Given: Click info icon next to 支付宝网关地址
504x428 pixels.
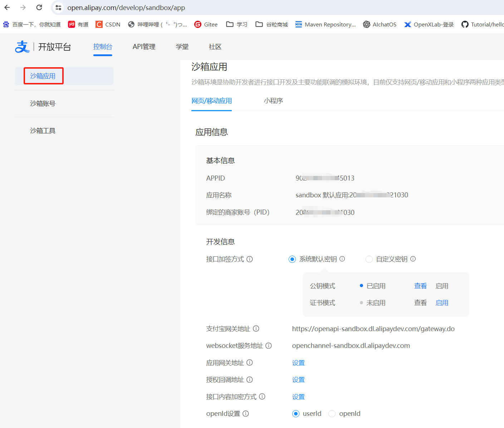Looking at the screenshot, I should [x=256, y=329].
